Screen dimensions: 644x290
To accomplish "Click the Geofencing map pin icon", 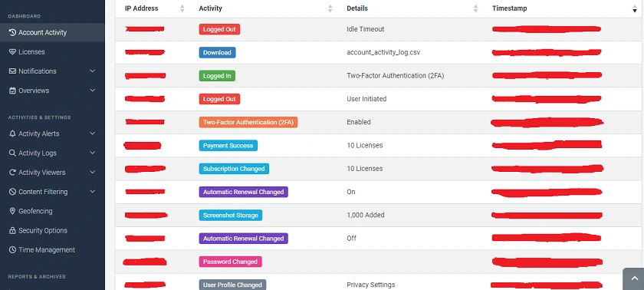I will tap(12, 211).
